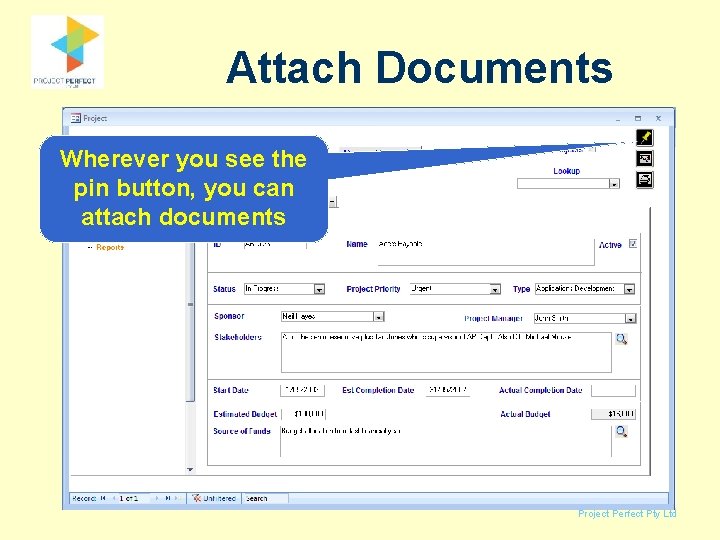Image resolution: width=720 pixels, height=540 pixels.
Task: Click the yellow pin attach documents button
Action: pos(645,137)
